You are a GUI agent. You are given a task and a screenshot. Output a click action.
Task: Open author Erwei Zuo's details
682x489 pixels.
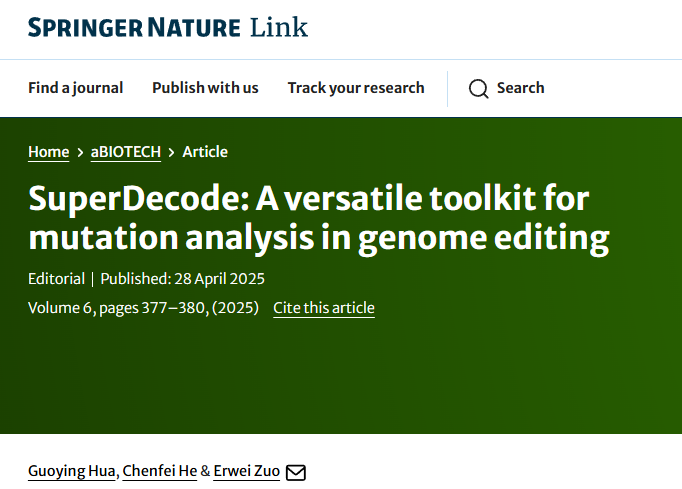click(x=246, y=471)
